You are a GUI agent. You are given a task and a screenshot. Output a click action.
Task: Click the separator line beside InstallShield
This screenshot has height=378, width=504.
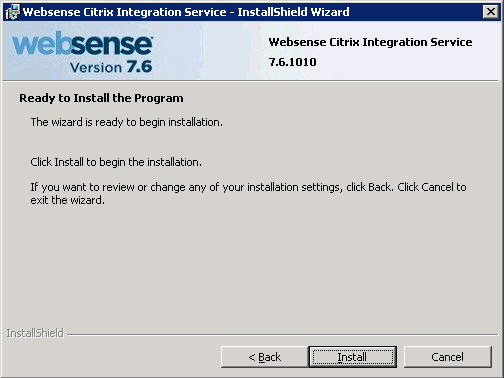(283, 334)
